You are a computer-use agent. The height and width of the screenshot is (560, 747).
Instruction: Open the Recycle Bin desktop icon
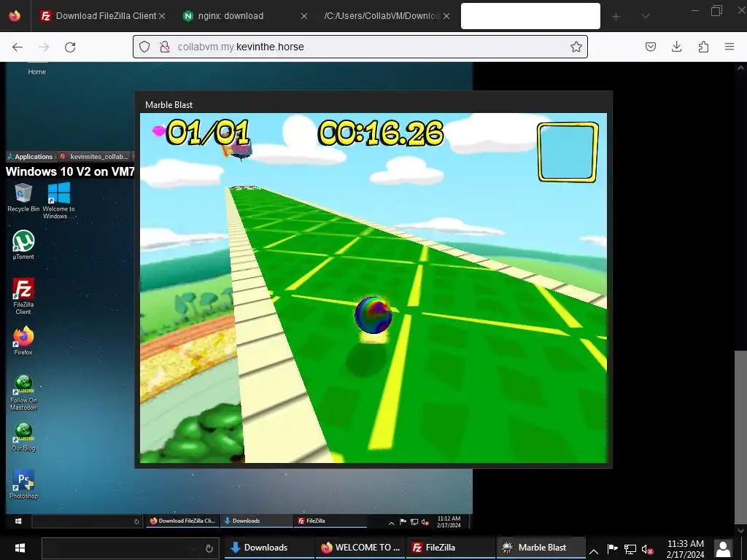tap(23, 197)
